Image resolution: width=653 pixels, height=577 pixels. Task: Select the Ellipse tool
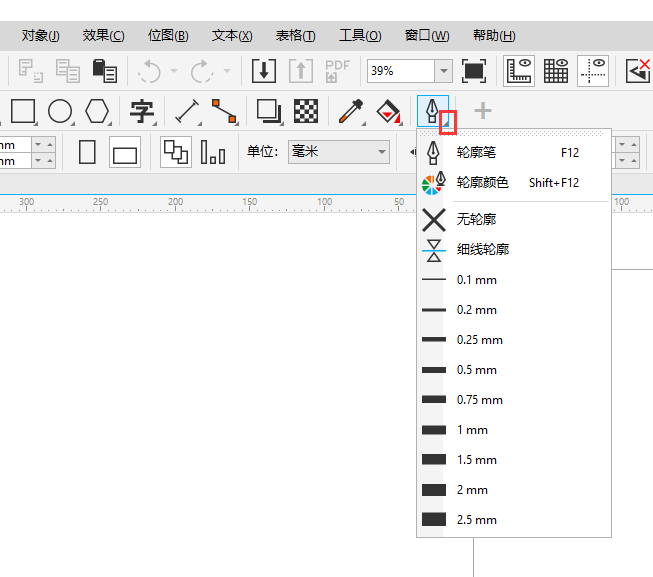60,111
